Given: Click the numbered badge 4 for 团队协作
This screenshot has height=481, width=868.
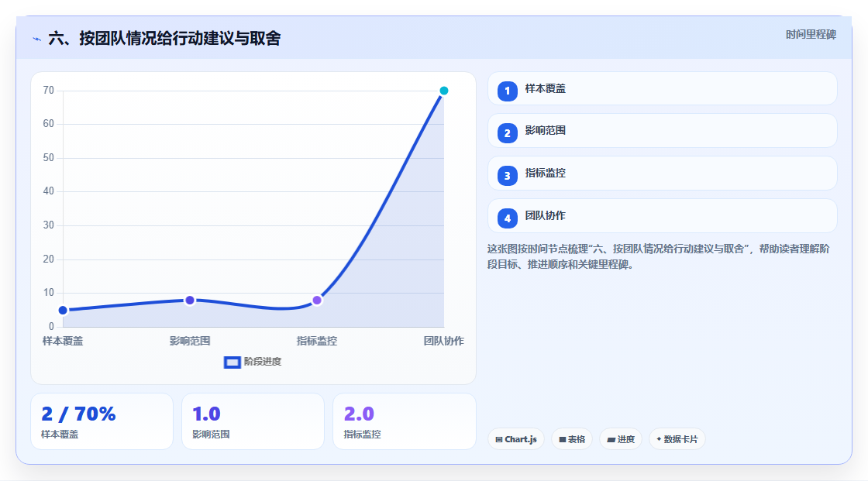Looking at the screenshot, I should coord(507,218).
